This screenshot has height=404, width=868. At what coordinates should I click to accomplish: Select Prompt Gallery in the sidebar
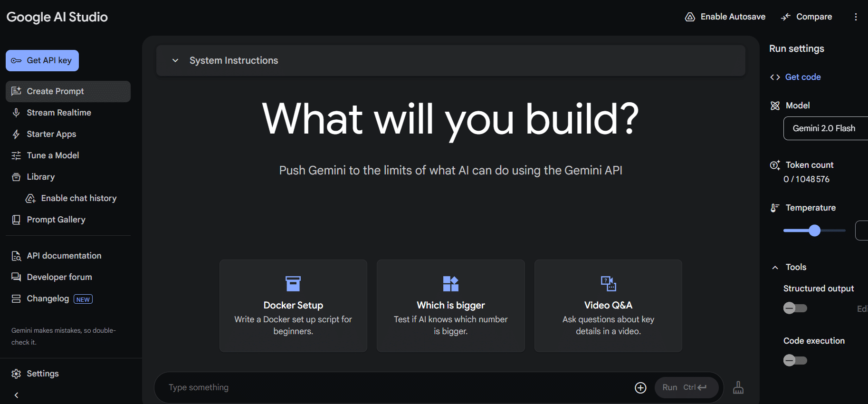56,220
